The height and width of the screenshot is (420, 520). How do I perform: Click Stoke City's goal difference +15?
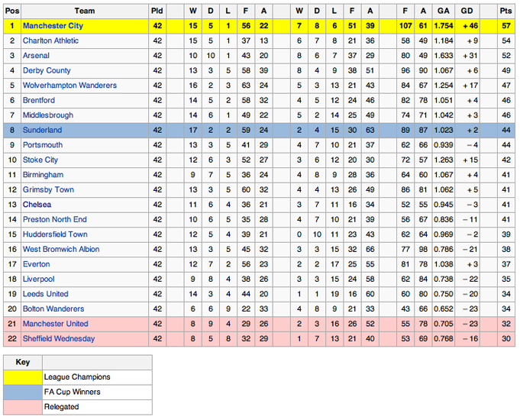[467, 160]
